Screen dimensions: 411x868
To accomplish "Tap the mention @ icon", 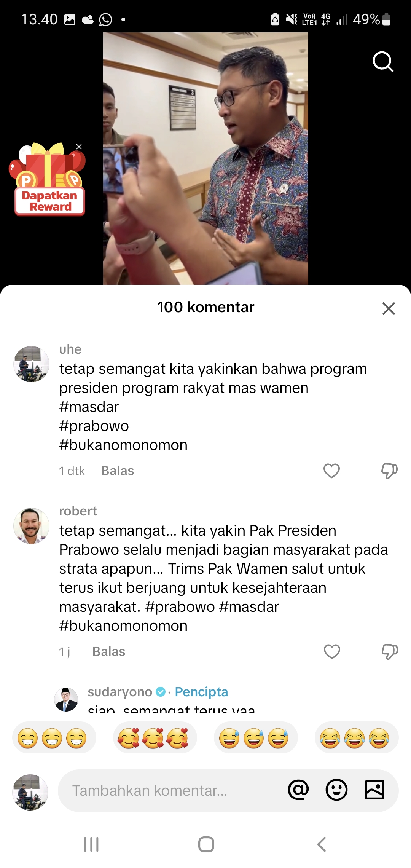I will click(298, 790).
